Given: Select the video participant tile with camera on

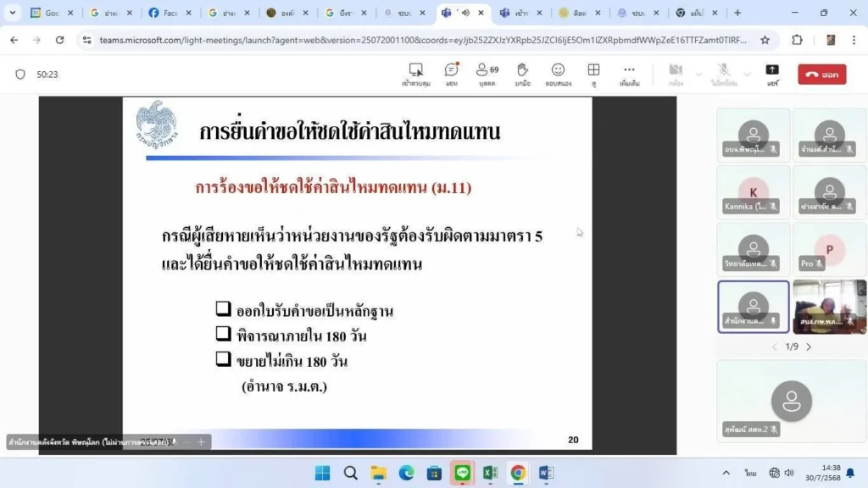Looking at the screenshot, I should pyautogui.click(x=829, y=307).
